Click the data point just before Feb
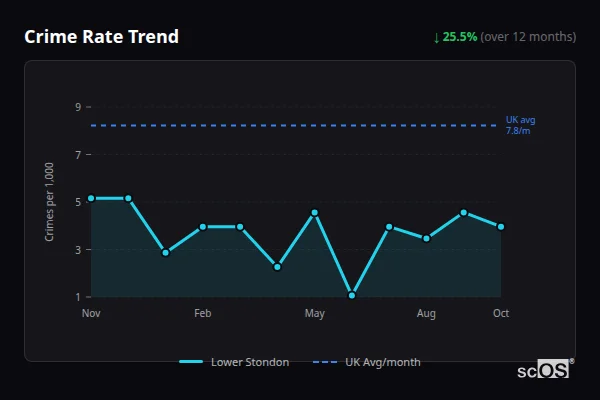The height and width of the screenshot is (400, 600). 166,253
